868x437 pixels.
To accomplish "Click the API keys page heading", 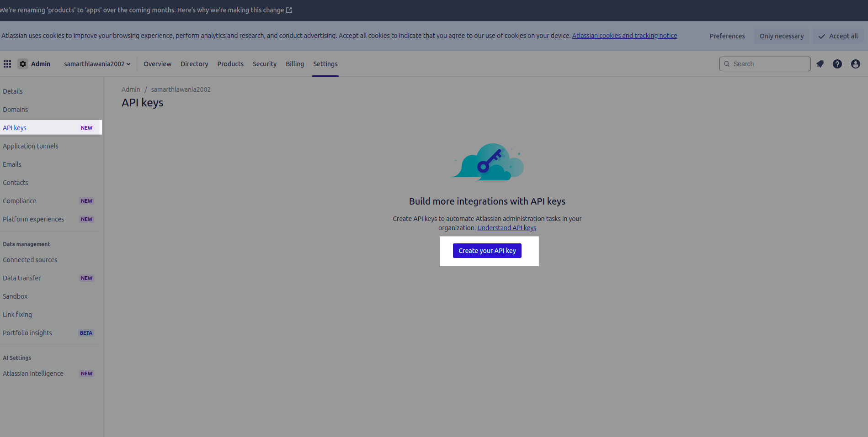I will pos(143,103).
